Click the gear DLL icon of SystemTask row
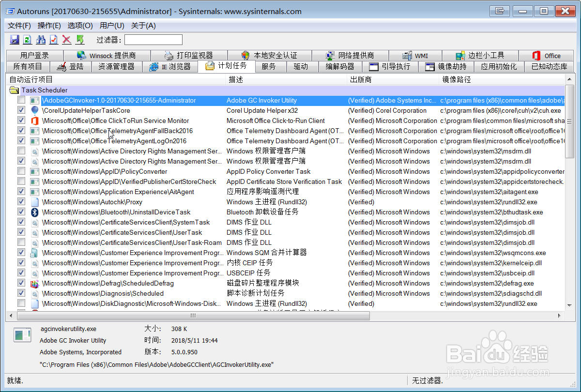581x392 pixels. tap(35, 222)
